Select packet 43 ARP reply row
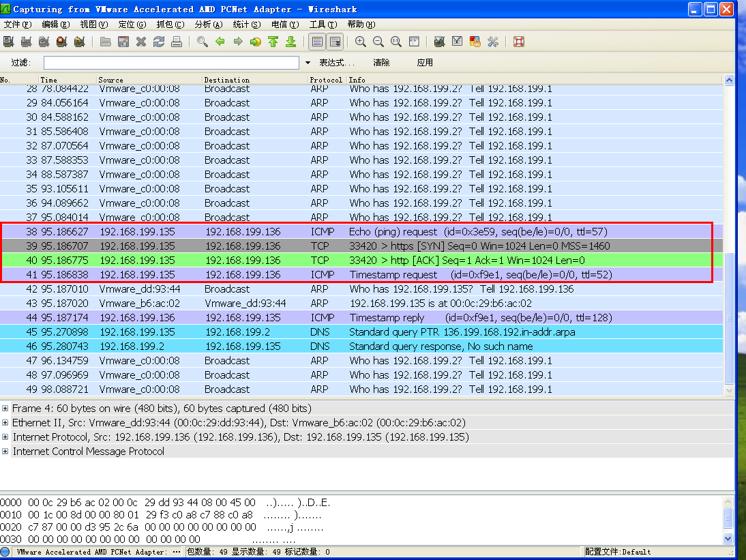 361,303
